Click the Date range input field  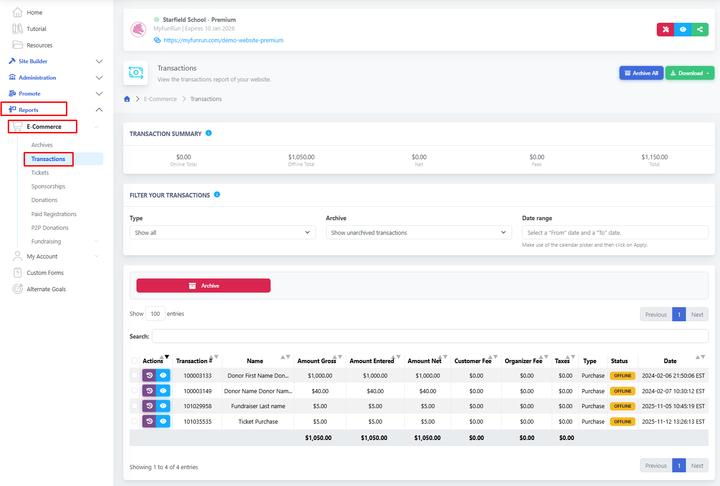tap(614, 232)
